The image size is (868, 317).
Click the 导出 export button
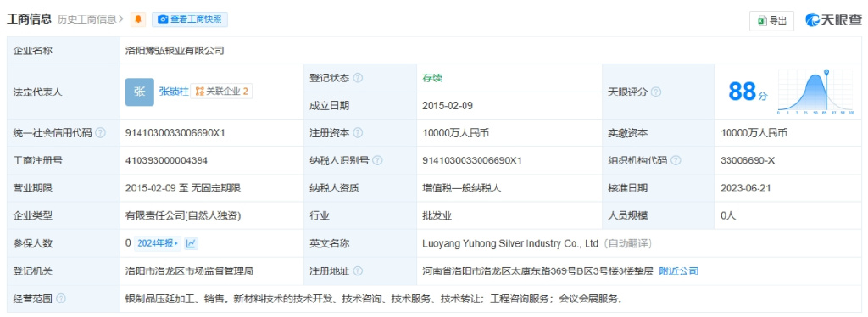(771, 20)
